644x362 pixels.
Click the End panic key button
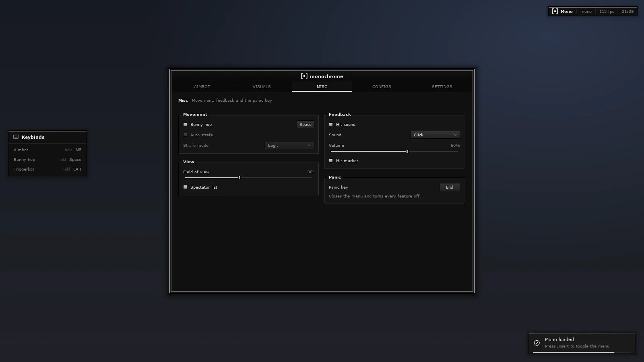[450, 187]
